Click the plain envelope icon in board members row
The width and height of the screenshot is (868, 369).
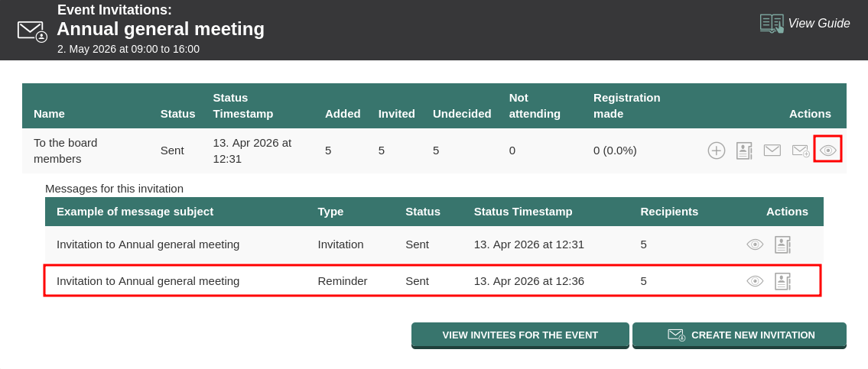pyautogui.click(x=772, y=151)
